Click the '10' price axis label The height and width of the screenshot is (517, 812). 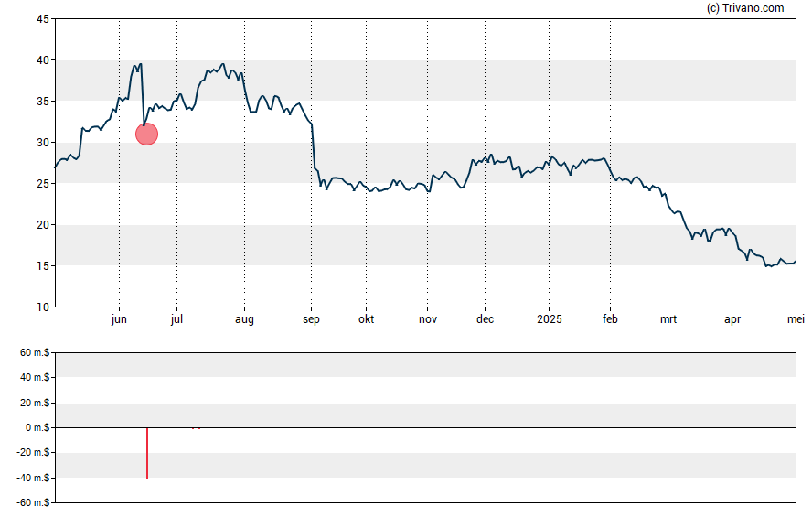[x=43, y=307]
